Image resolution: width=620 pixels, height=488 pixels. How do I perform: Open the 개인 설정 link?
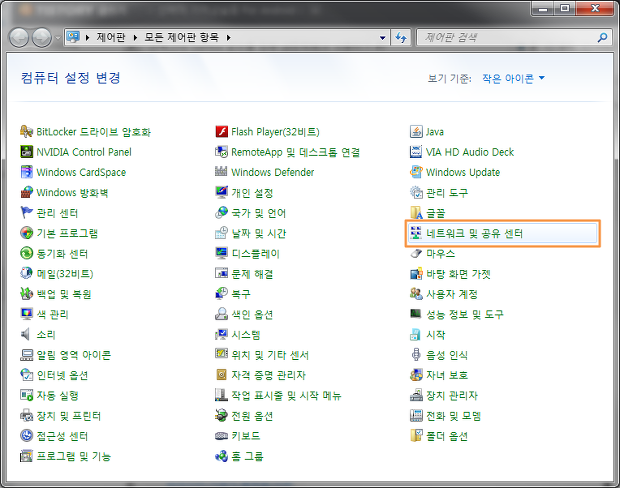252,193
